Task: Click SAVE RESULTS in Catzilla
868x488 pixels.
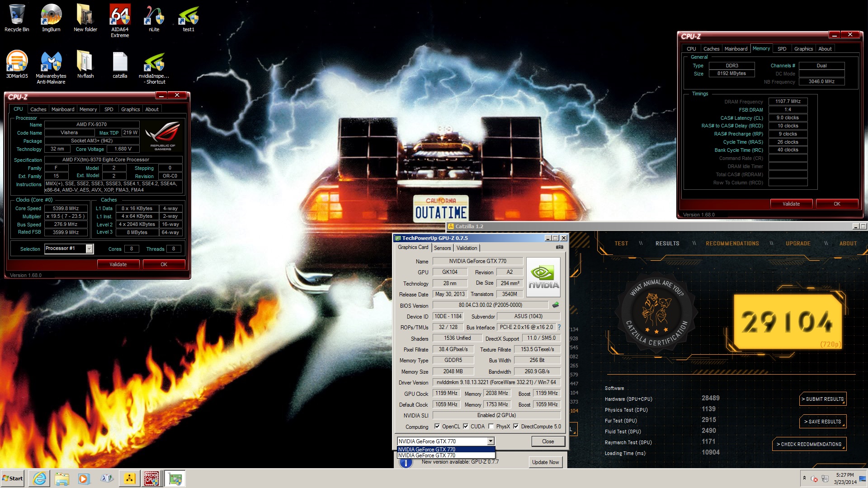Action: coord(823,422)
